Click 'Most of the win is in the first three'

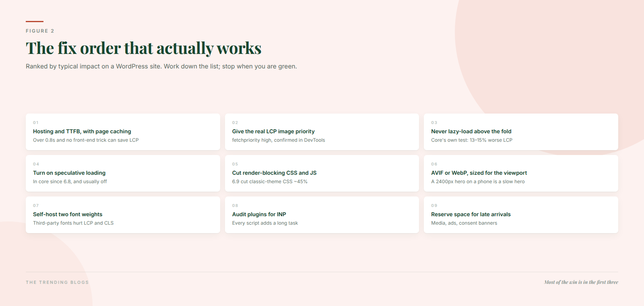click(581, 282)
